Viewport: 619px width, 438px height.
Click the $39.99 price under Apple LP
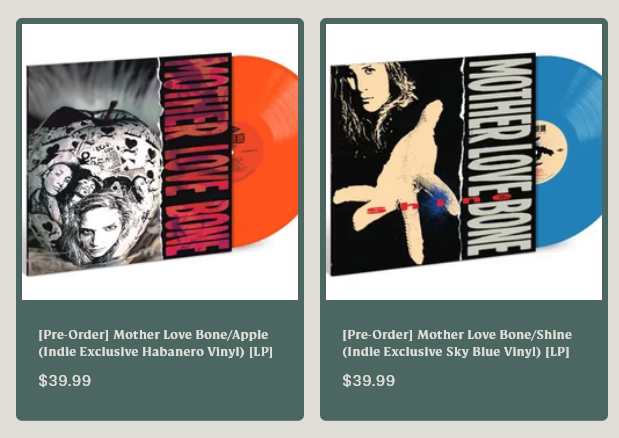[x=65, y=381]
